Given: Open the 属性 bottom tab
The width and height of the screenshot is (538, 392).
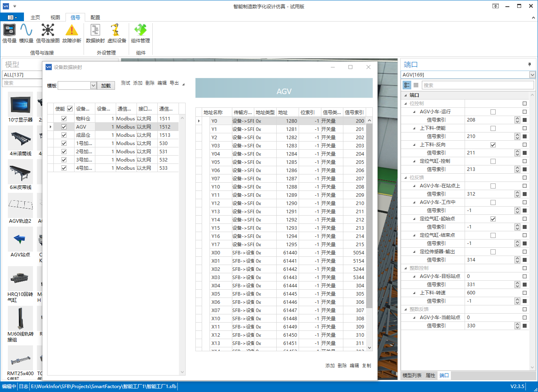Looking at the screenshot, I should pyautogui.click(x=430, y=375).
